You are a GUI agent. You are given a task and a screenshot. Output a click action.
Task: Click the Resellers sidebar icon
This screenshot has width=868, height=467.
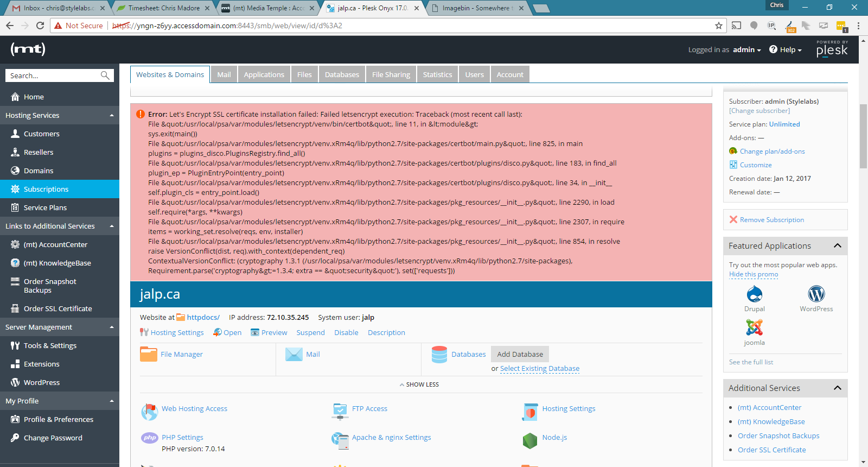pyautogui.click(x=15, y=152)
